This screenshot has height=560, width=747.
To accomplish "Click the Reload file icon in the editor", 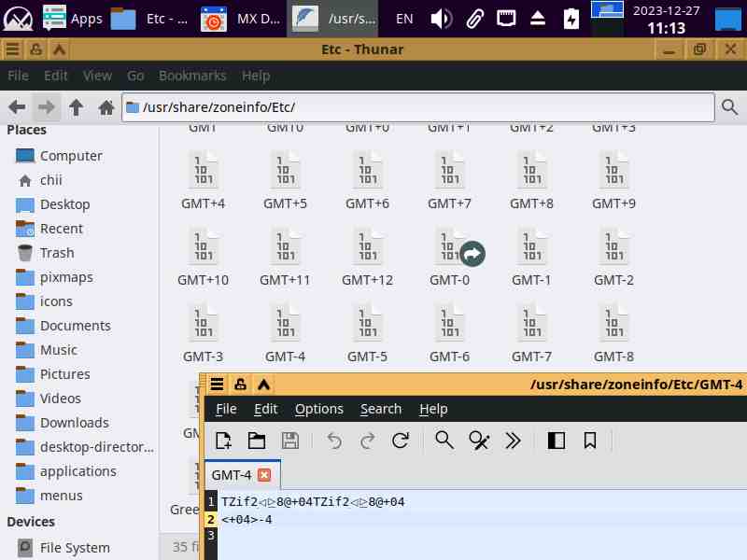I will coord(401,441).
